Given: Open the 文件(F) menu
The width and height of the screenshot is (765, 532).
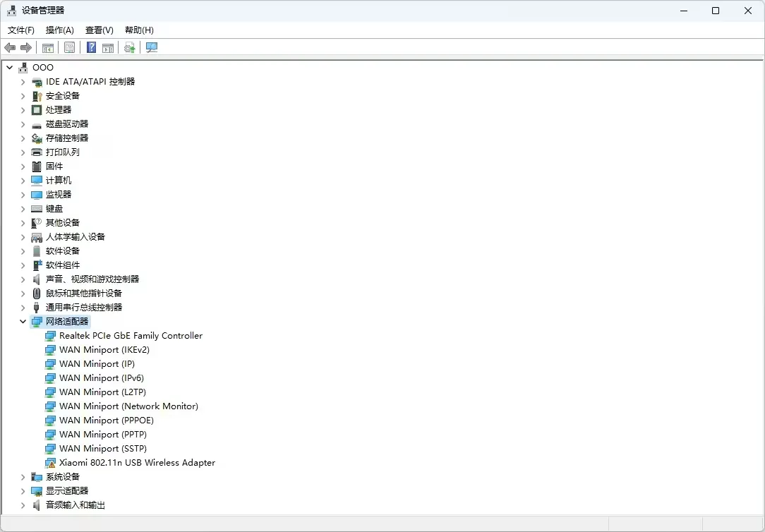Looking at the screenshot, I should pos(21,30).
